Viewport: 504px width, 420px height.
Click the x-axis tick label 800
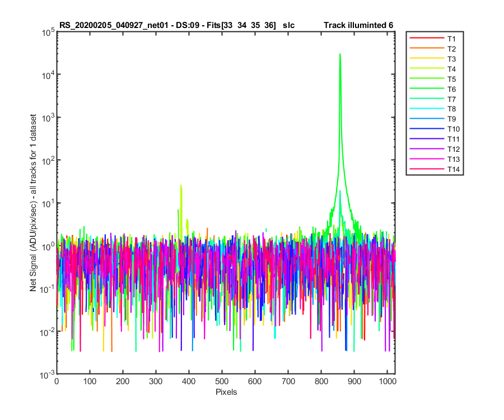tap(321, 381)
